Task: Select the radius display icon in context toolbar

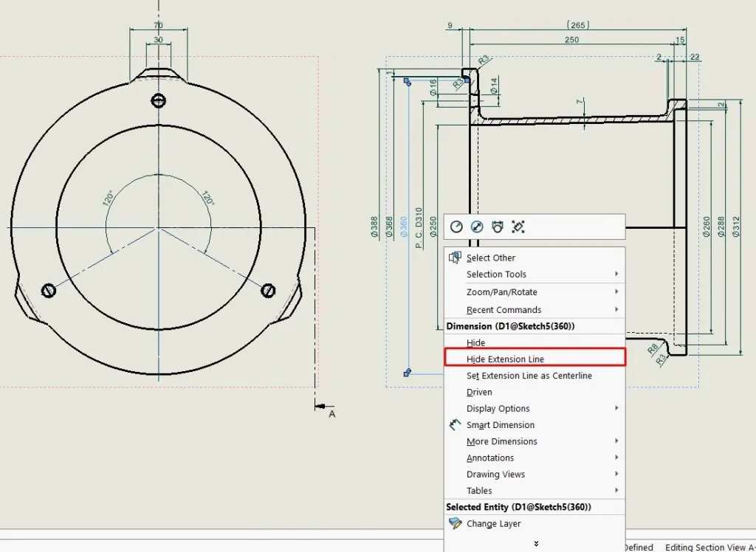Action: tap(456, 227)
